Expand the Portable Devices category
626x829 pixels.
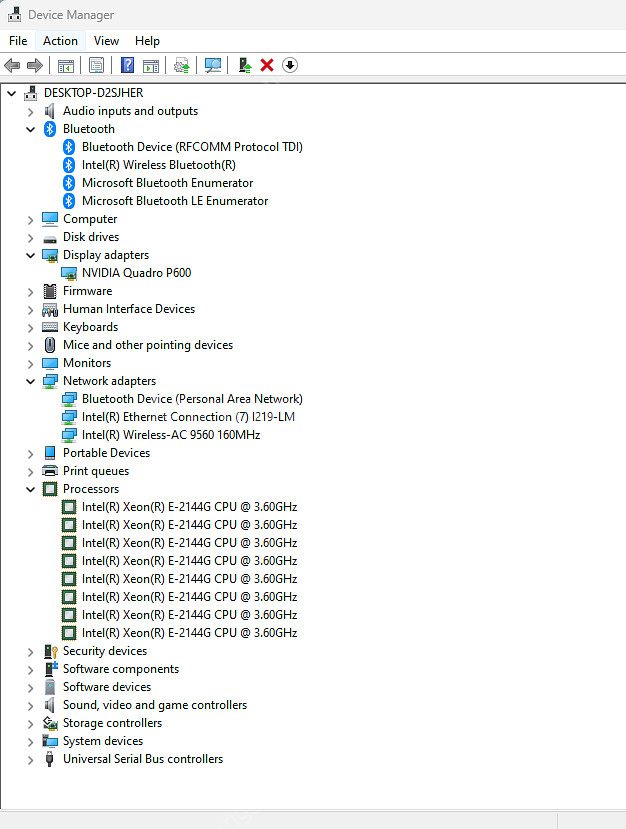pos(31,454)
